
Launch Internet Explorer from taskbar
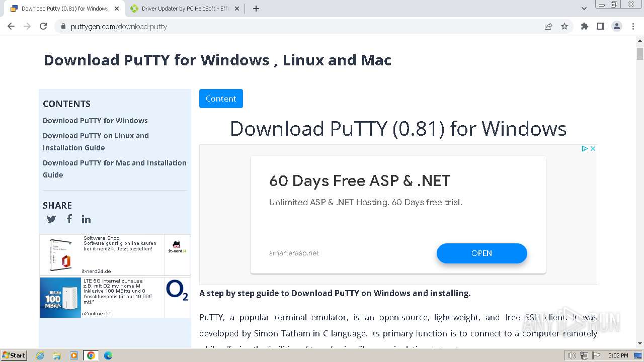point(40,355)
